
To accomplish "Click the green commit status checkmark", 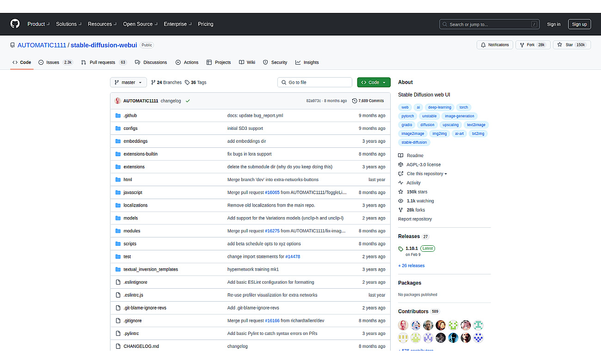I will point(188,101).
